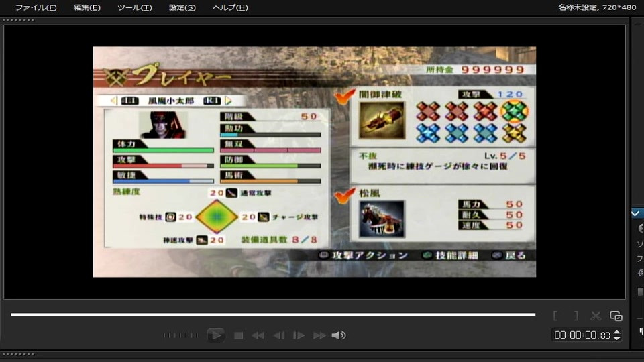The width and height of the screenshot is (644, 362).
Task: Click the 馬力 50 horse stat
Action: tap(491, 204)
